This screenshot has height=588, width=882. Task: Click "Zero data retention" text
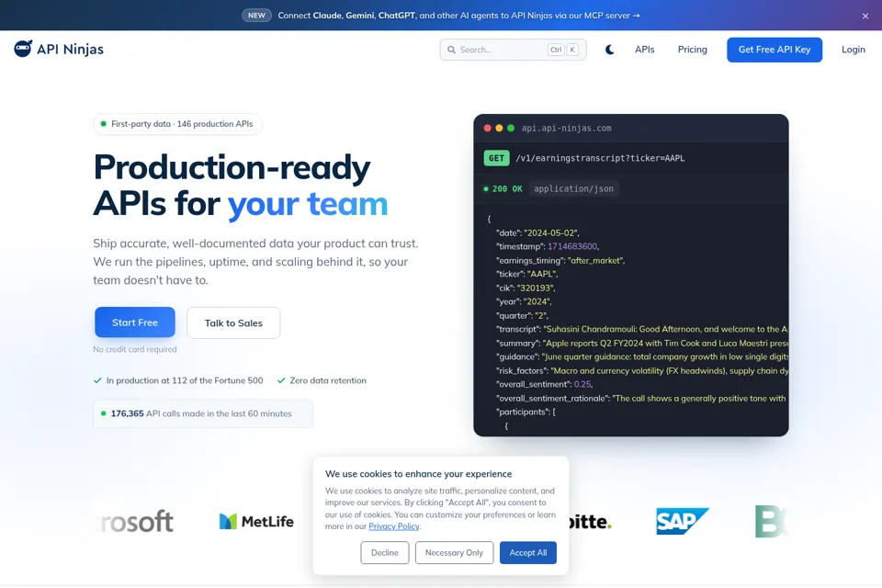pyautogui.click(x=328, y=380)
